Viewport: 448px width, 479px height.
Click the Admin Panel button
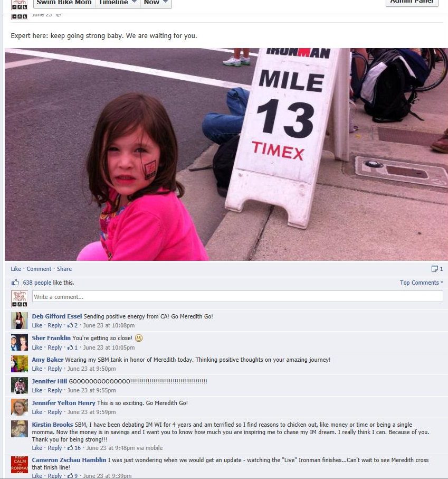[412, 2]
